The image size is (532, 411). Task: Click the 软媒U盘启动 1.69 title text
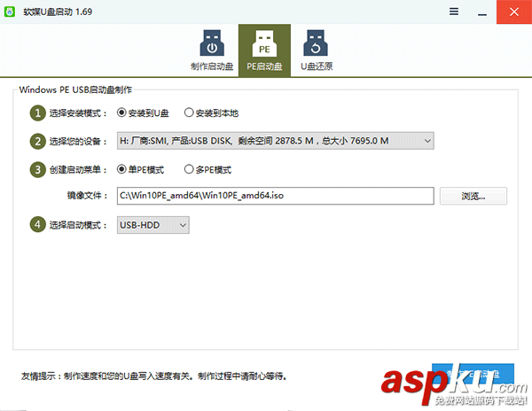58,12
